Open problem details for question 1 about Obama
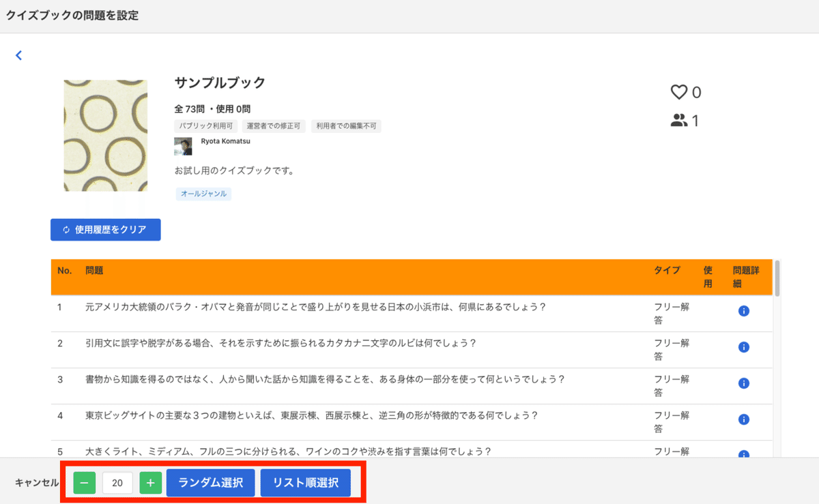 744,311
